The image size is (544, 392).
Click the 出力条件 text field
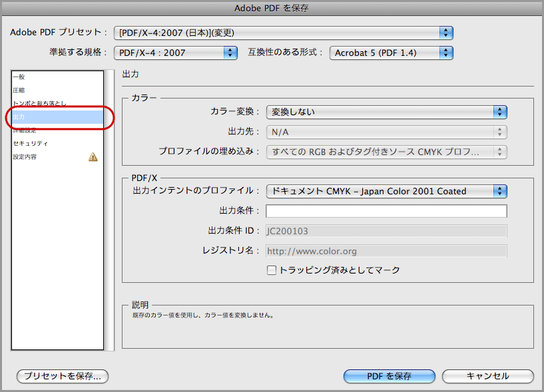tap(386, 211)
